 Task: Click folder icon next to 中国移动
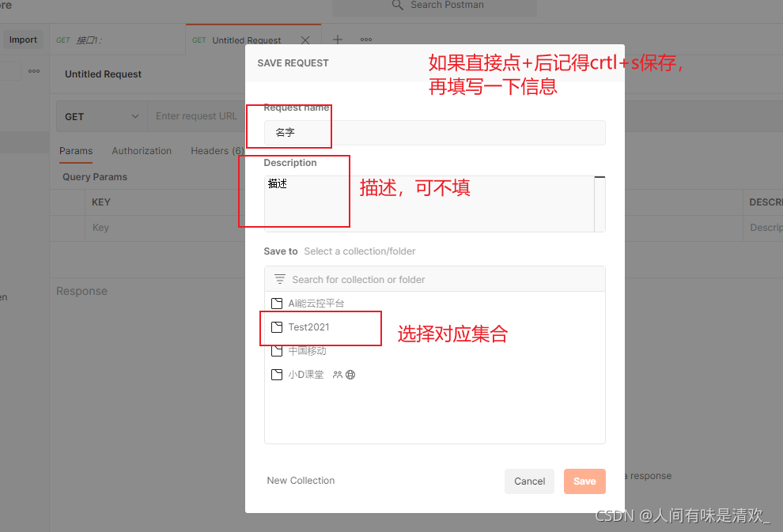point(277,351)
